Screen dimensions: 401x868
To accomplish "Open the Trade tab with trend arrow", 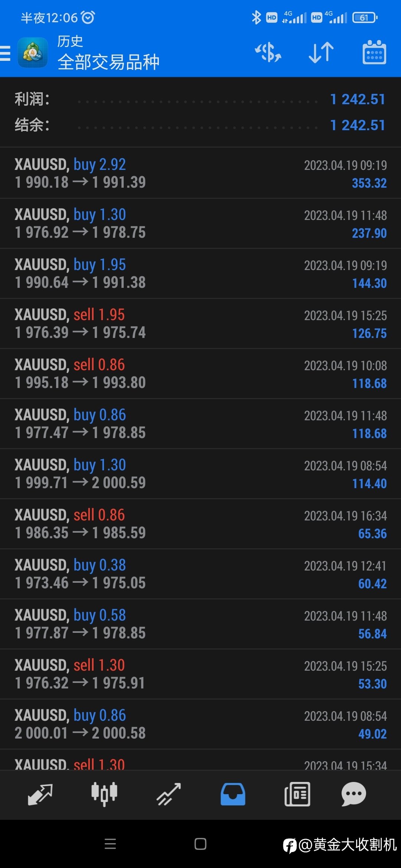I will [169, 794].
